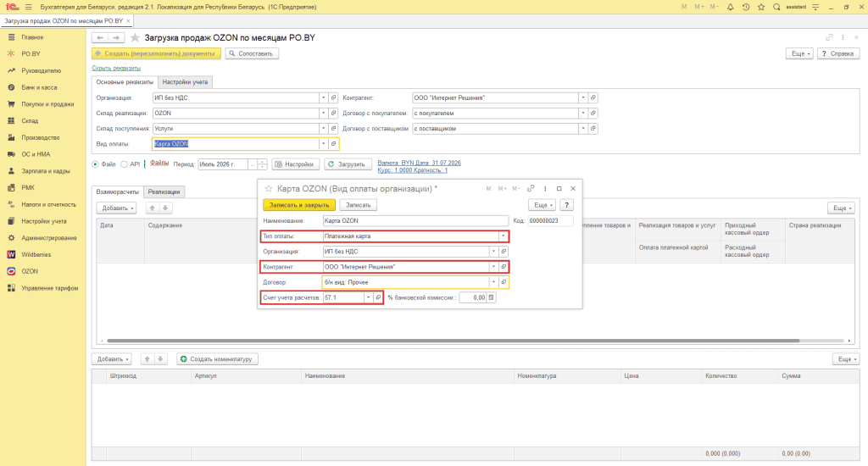Open Производство section in sidebar

(41, 137)
